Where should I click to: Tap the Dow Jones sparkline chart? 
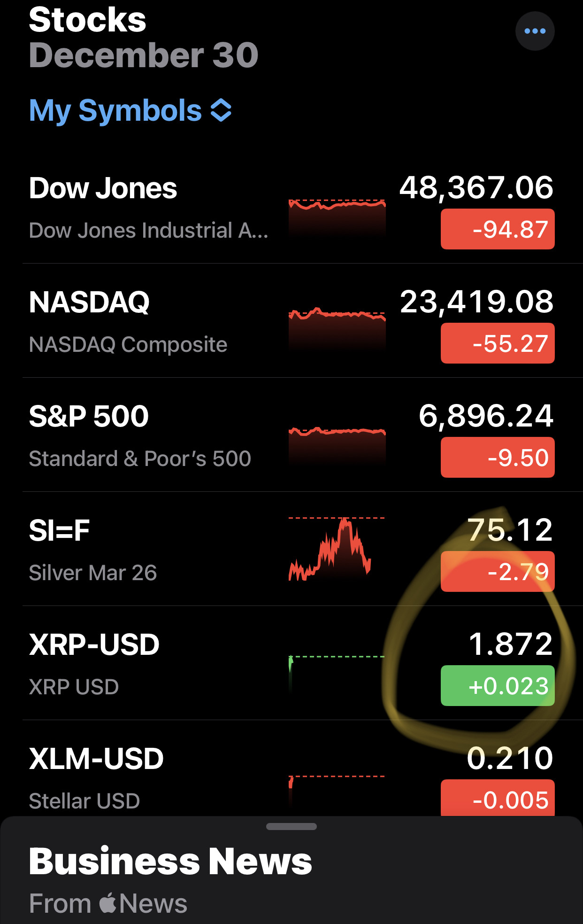click(337, 217)
